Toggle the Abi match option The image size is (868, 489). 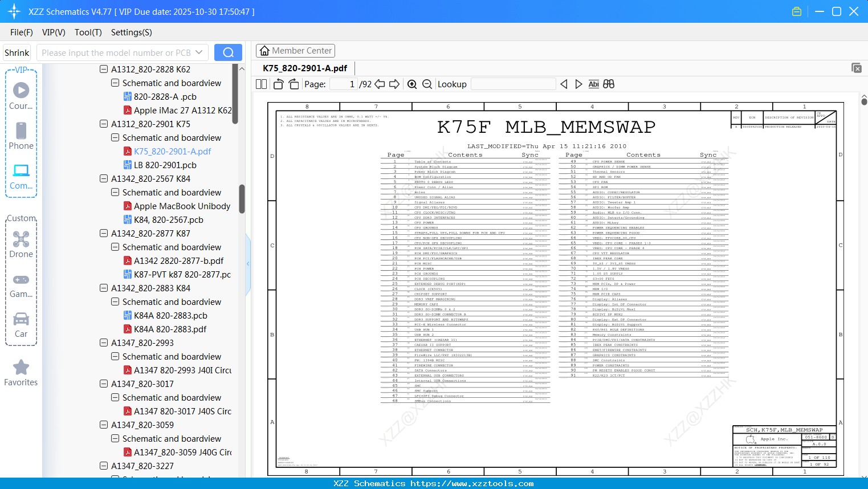(x=593, y=84)
